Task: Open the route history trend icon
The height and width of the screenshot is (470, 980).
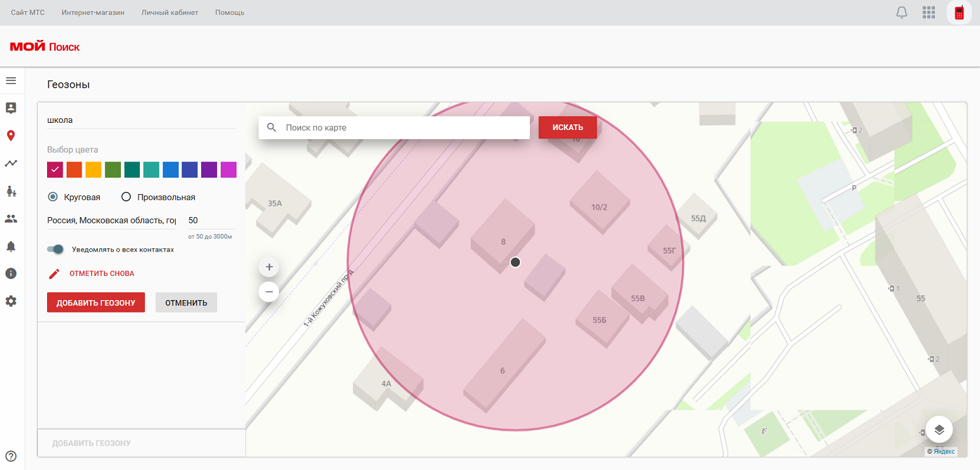Action: (x=10, y=163)
